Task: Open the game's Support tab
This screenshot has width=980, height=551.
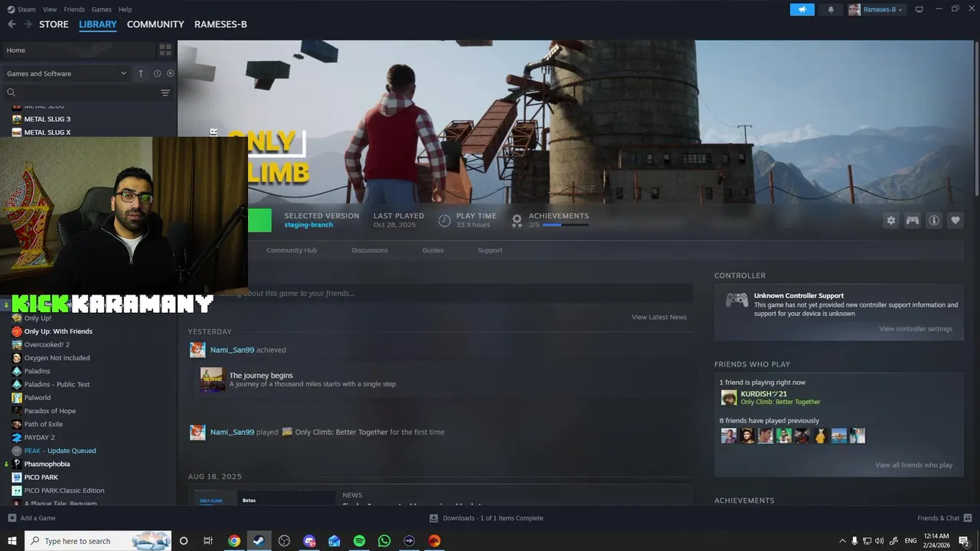Action: click(490, 250)
